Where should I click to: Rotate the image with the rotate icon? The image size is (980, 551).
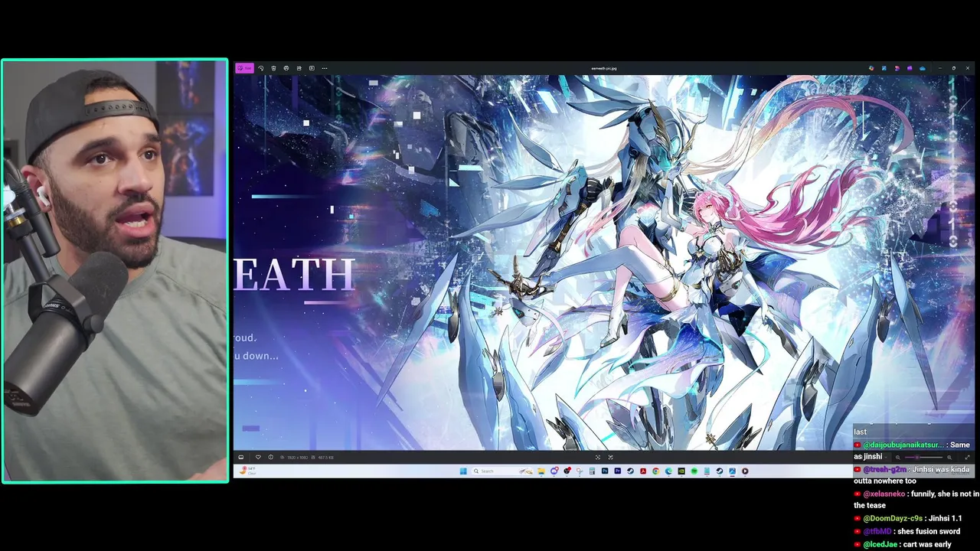coord(260,68)
